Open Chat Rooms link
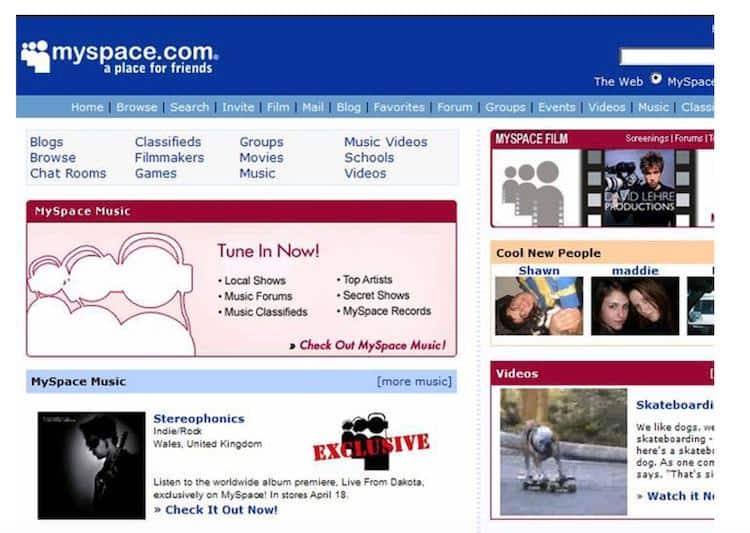This screenshot has width=750, height=533. (68, 173)
